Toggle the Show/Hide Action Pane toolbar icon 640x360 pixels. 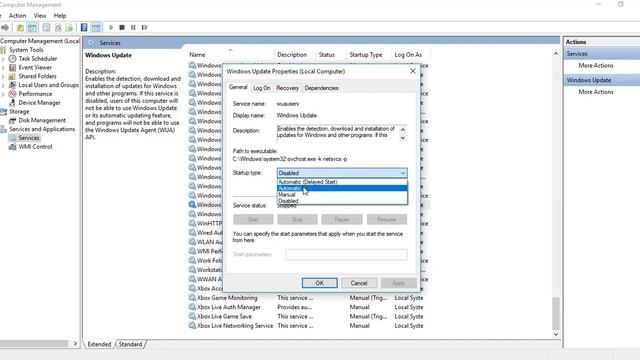[96, 27]
